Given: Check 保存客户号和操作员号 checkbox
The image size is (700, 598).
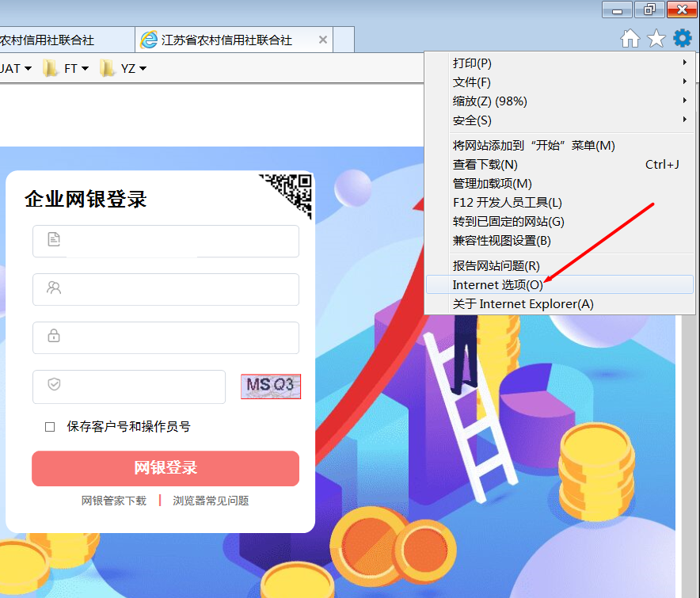Looking at the screenshot, I should tap(50, 427).
